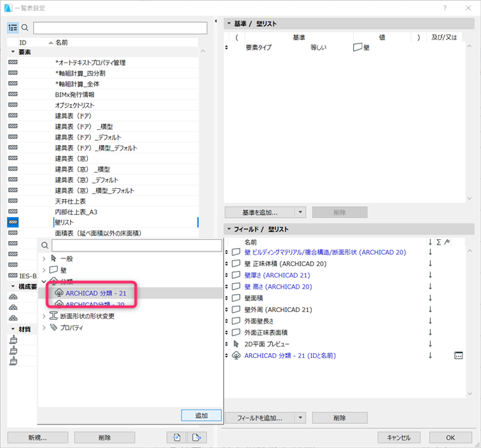Click the Σ sum column header icon
The width and height of the screenshot is (481, 448).
click(438, 242)
